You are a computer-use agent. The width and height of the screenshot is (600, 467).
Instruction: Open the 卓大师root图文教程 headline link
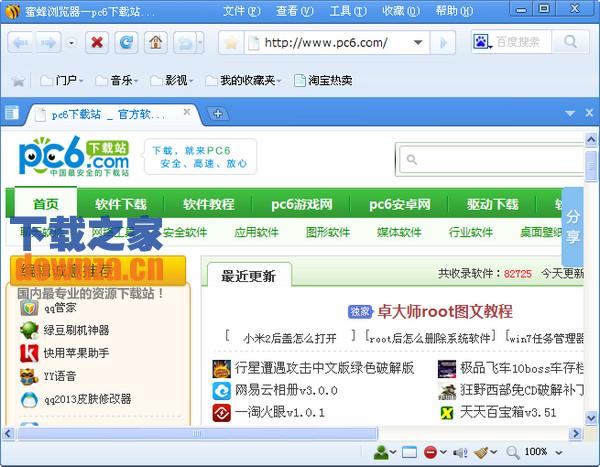445,311
